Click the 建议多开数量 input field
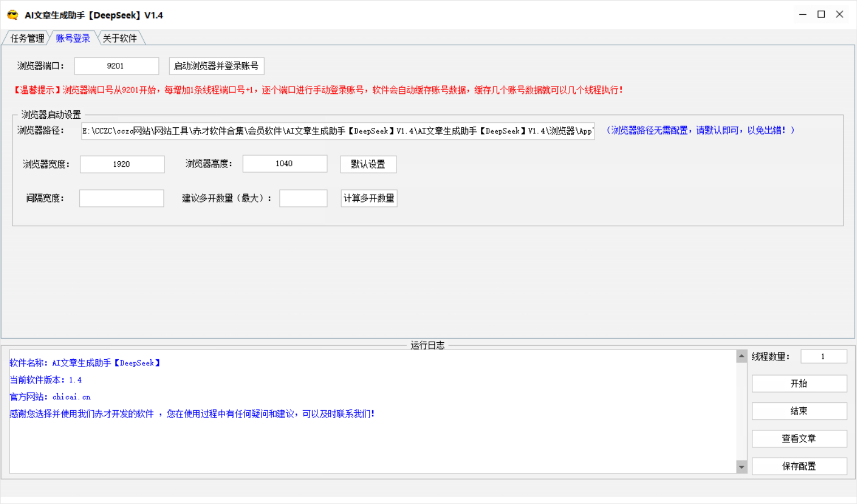Image resolution: width=857 pixels, height=504 pixels. [303, 199]
